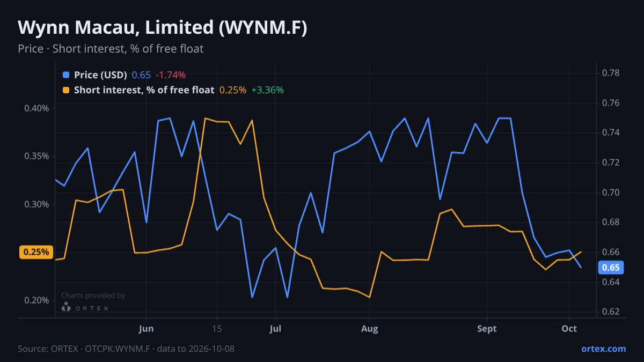Viewport: 644px width, 362px height.
Task: Click the 0.68 right axis label
Action: pos(611,222)
